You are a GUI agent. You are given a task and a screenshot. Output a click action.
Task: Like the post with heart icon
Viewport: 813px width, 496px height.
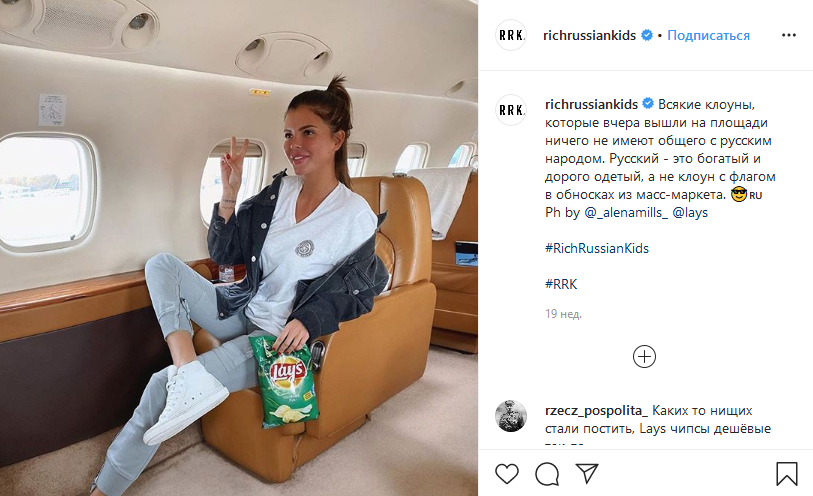tap(507, 474)
